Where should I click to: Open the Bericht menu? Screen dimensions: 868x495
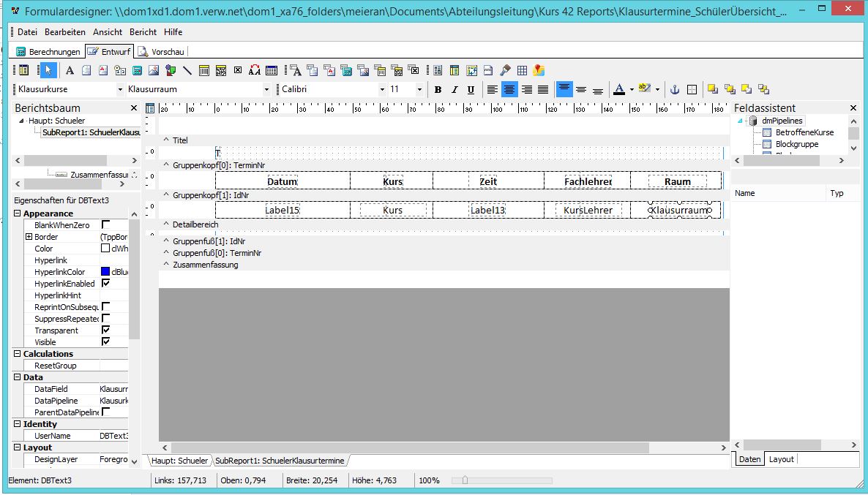pos(143,32)
